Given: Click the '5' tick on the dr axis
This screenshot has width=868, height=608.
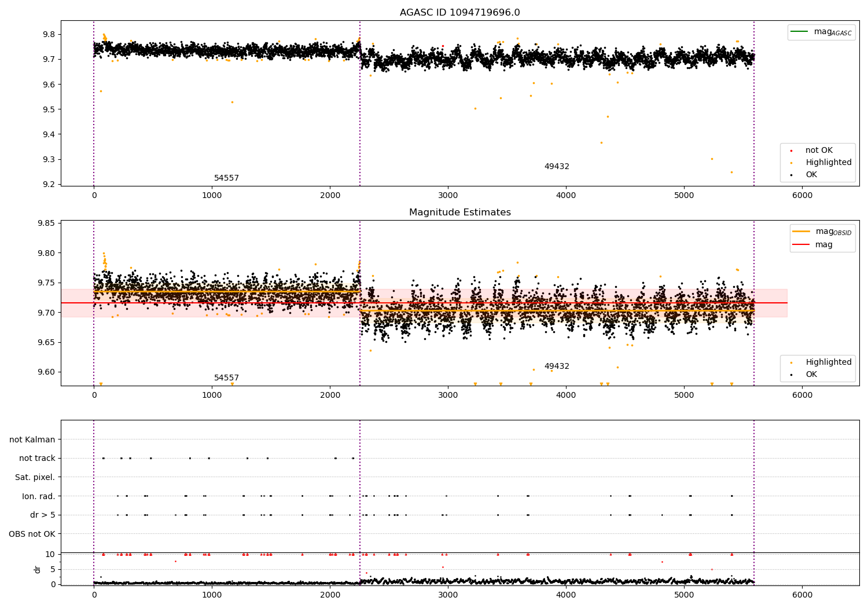Looking at the screenshot, I should pos(53,569).
